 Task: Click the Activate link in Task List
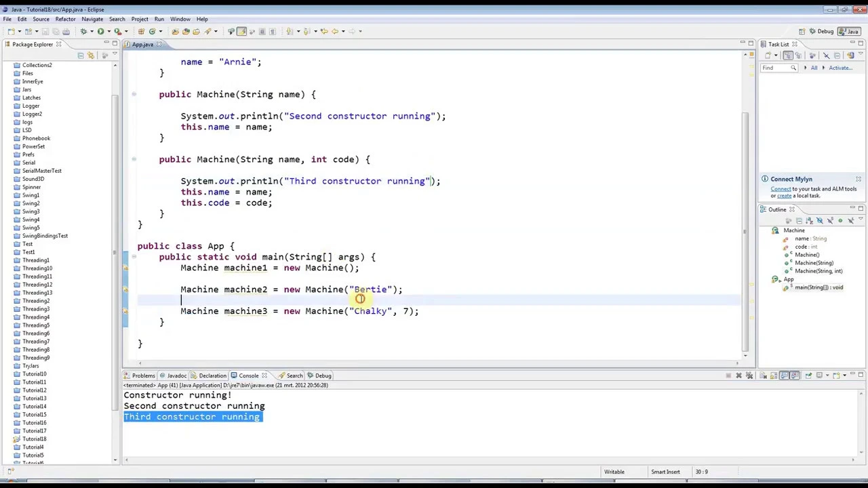coord(840,68)
